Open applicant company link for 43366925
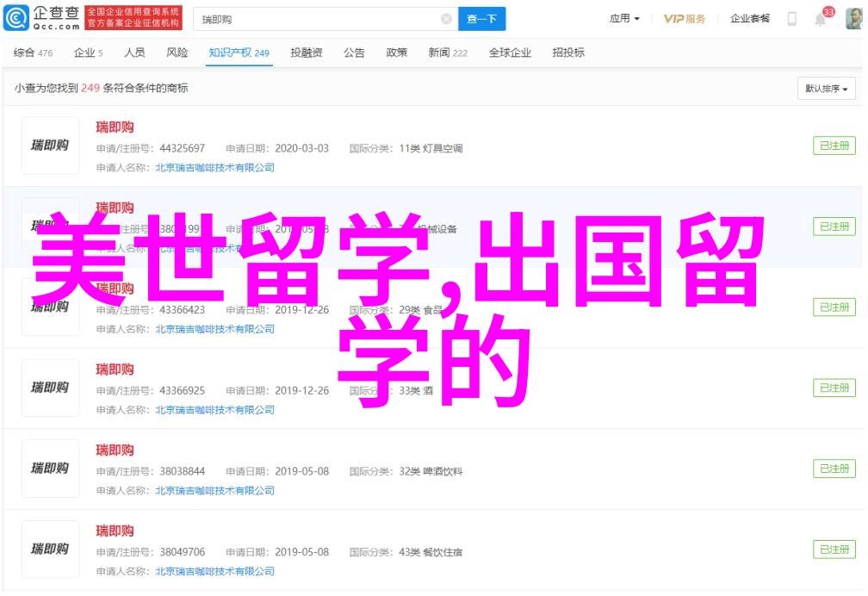868x596 pixels. [214, 411]
